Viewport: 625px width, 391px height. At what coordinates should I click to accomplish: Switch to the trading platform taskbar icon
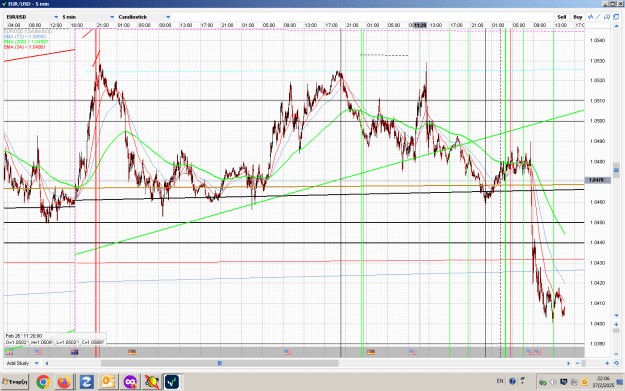[173, 382]
